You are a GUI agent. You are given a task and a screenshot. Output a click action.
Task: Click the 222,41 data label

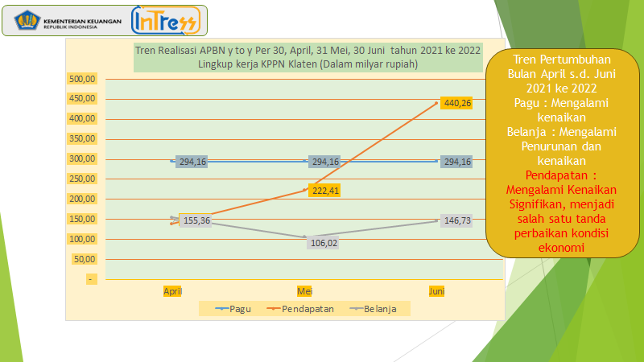coord(324,190)
